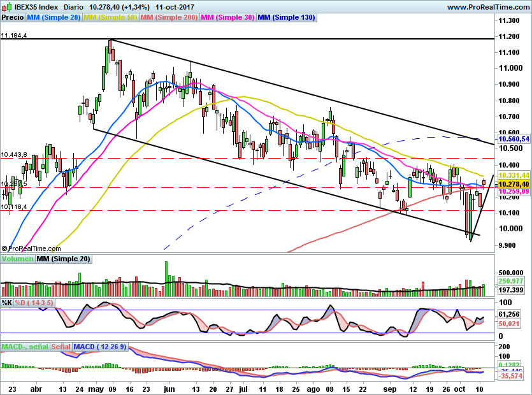Click the 'oct' month label on time axis
Screen dimensions: 532x395
pyautogui.click(x=459, y=389)
